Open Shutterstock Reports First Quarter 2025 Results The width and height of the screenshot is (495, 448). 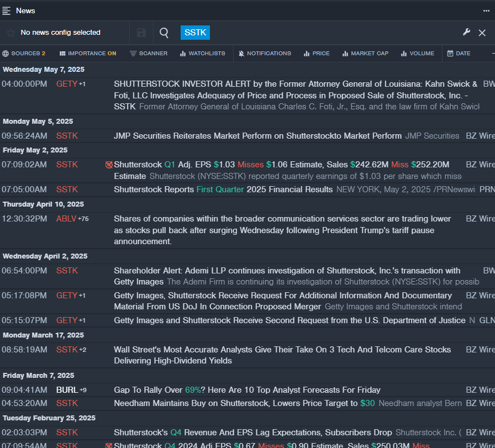(223, 189)
